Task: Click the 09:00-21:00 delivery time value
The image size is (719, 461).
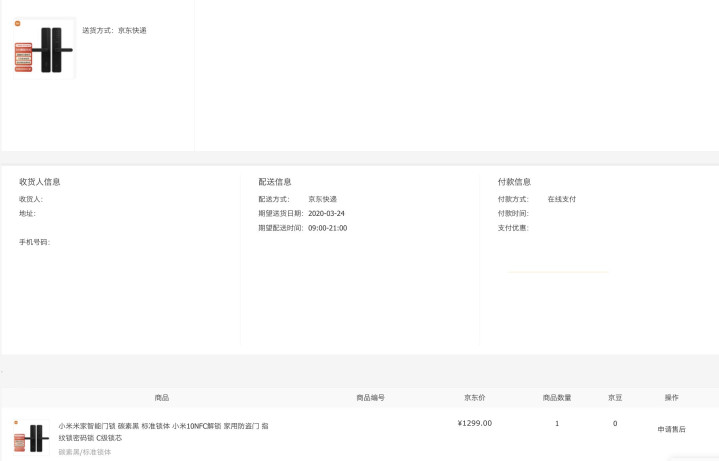Action: (x=327, y=228)
